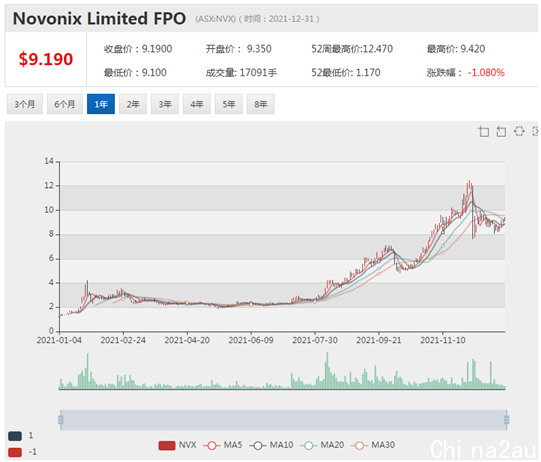541x462 pixels.
Task: Click y-axis label 14
Action: point(49,161)
